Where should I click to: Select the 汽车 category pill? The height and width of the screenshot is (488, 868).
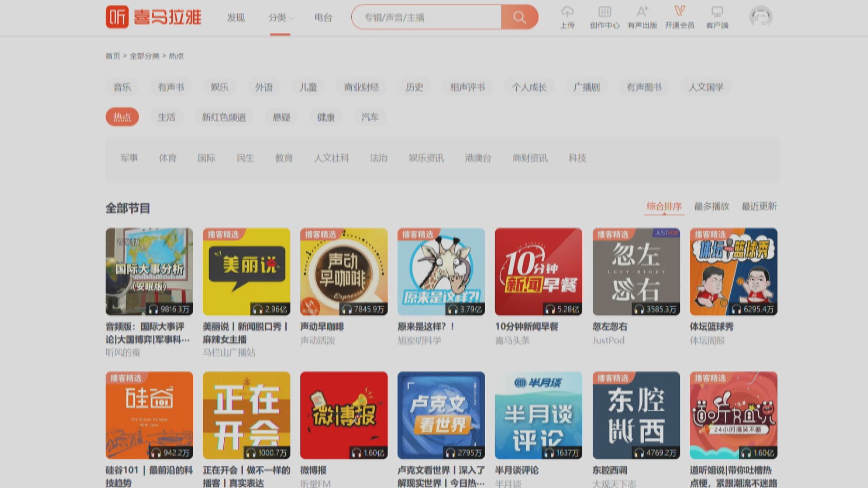pyautogui.click(x=370, y=117)
